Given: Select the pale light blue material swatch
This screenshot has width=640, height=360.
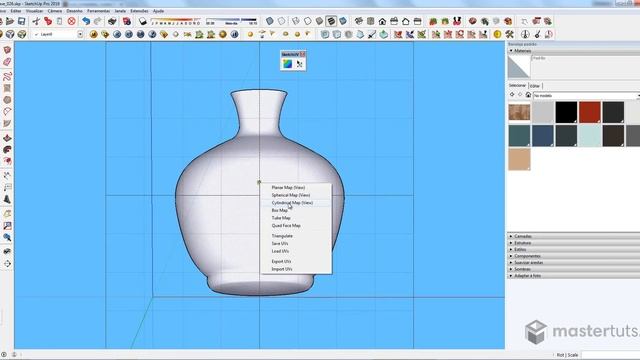Looking at the screenshot, I should tap(589, 136).
